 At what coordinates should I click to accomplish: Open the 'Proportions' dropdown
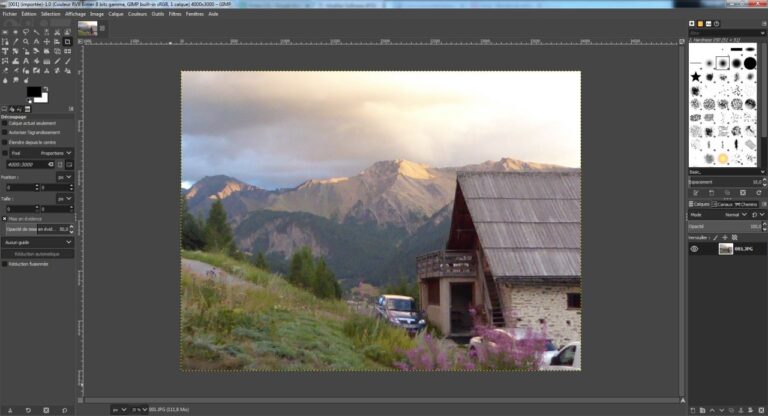[x=55, y=153]
